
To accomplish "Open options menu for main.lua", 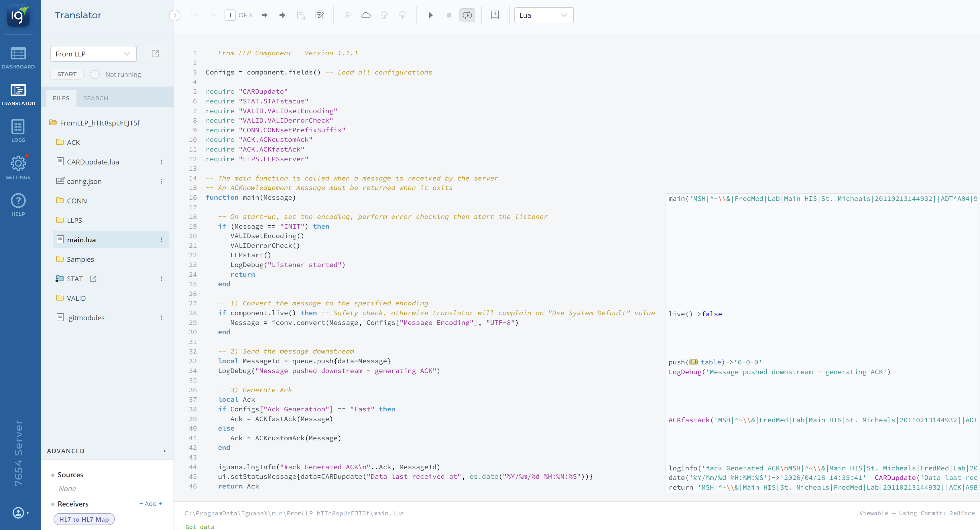I will (x=161, y=240).
